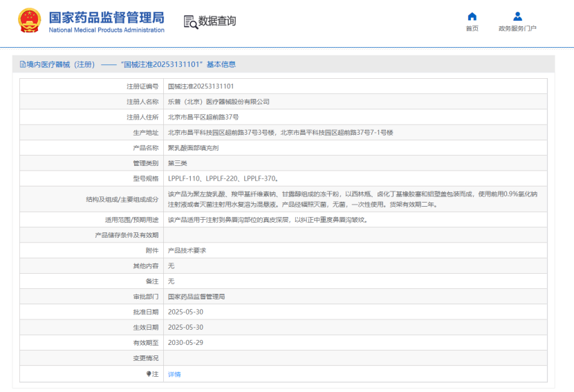574x392 pixels.
Task: Click registrant name 乐普（北京）医疗器械股份有限公司
Action: coord(219,102)
